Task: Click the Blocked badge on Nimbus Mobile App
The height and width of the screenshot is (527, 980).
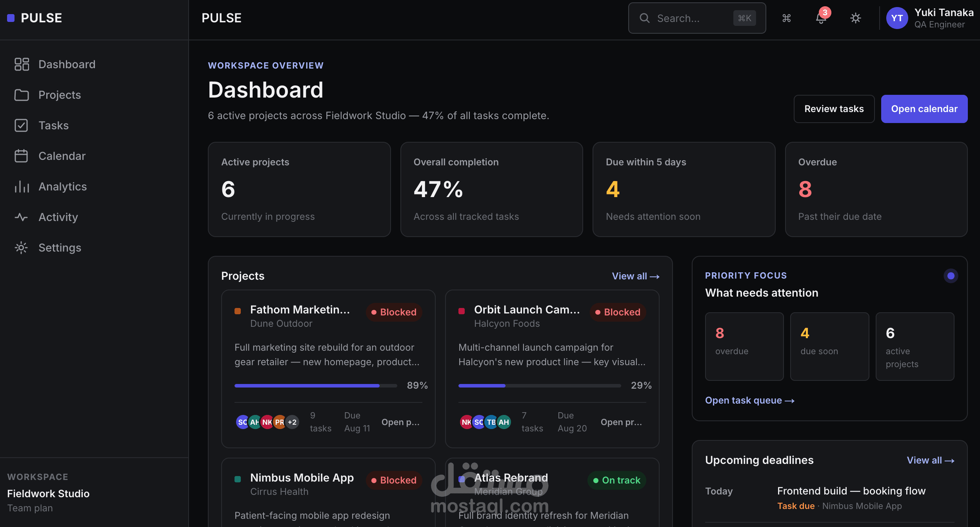Action: (394, 480)
